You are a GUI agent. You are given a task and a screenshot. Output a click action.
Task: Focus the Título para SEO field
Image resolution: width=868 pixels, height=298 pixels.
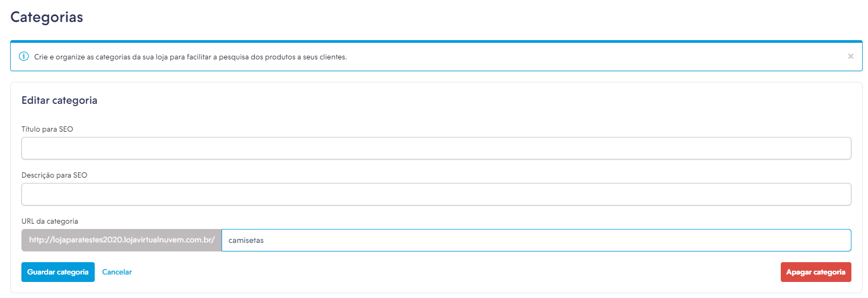(x=436, y=148)
